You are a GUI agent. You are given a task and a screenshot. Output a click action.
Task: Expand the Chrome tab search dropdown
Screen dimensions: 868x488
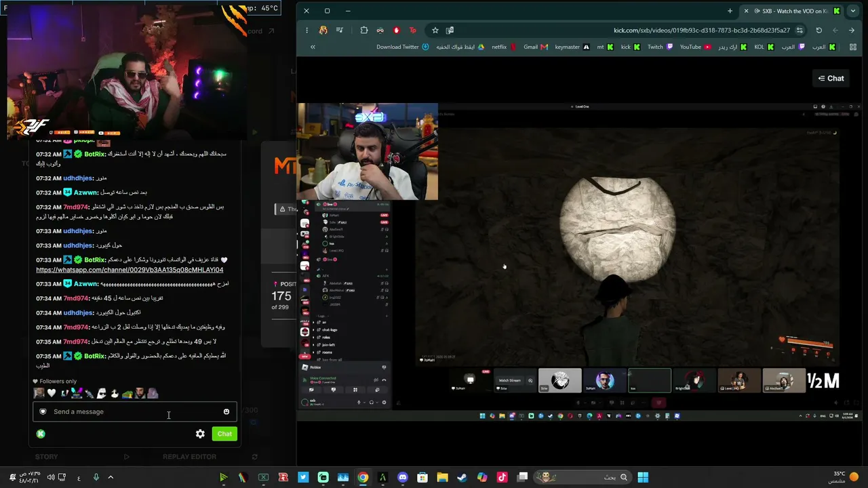853,11
